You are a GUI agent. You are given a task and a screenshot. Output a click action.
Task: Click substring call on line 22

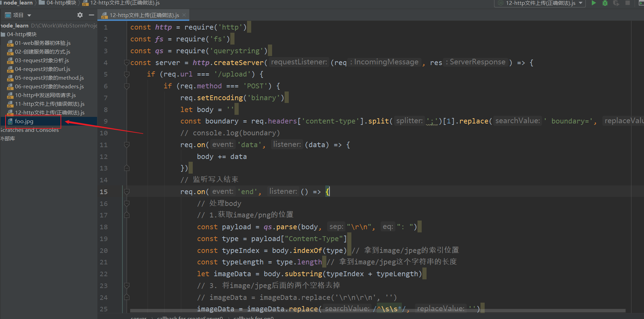coord(303,274)
